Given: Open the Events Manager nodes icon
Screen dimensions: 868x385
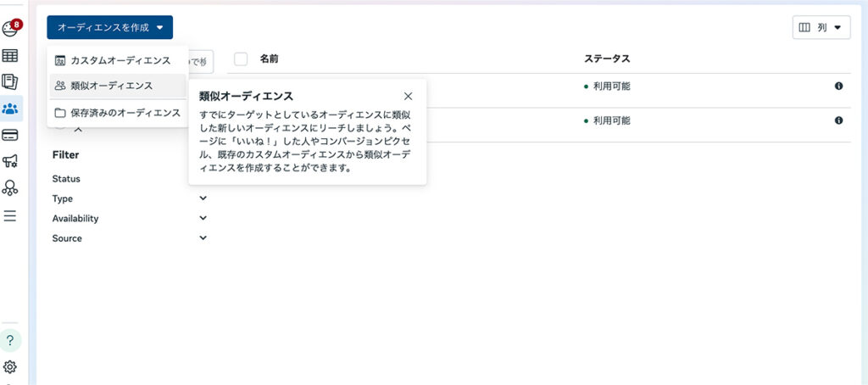Looking at the screenshot, I should pos(10,187).
